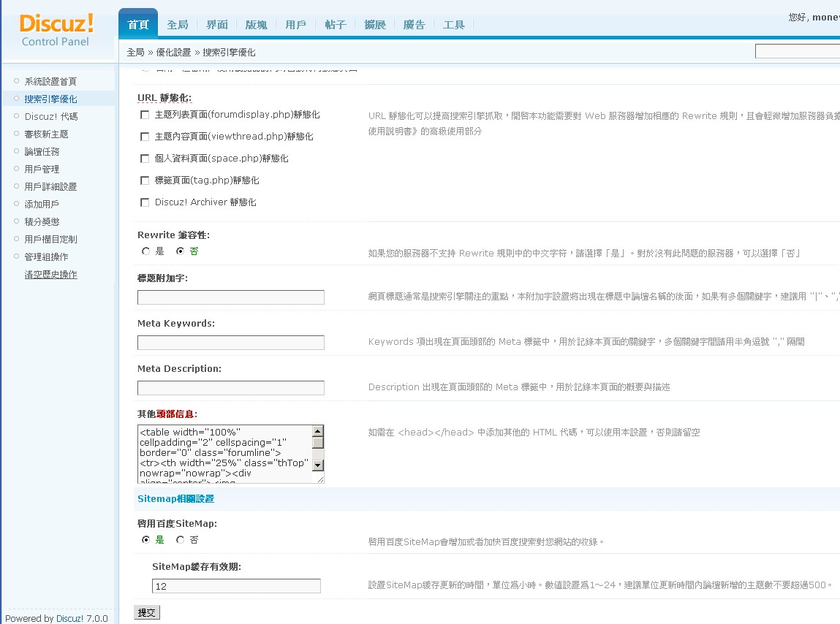Click the 標題附加字 text field

(230, 297)
